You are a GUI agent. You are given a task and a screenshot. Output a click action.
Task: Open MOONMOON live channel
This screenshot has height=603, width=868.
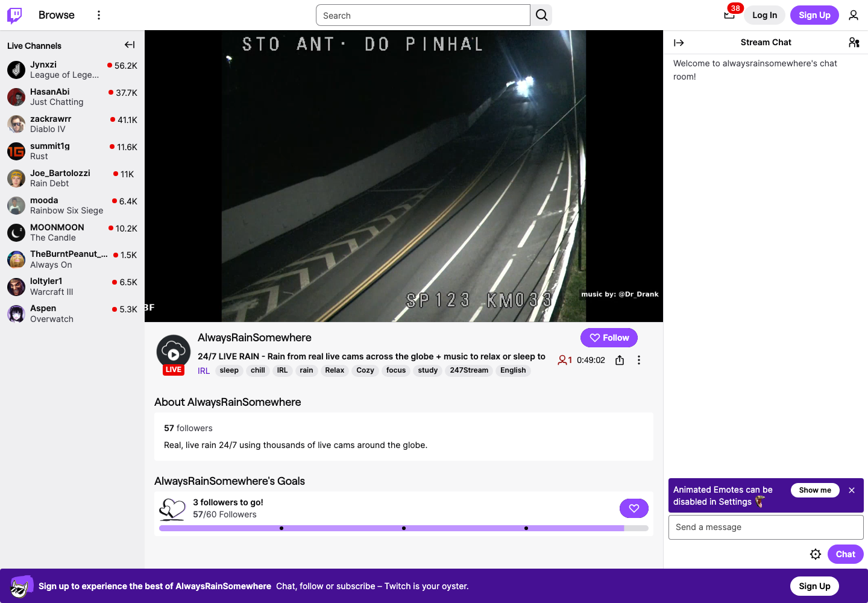[72, 233]
